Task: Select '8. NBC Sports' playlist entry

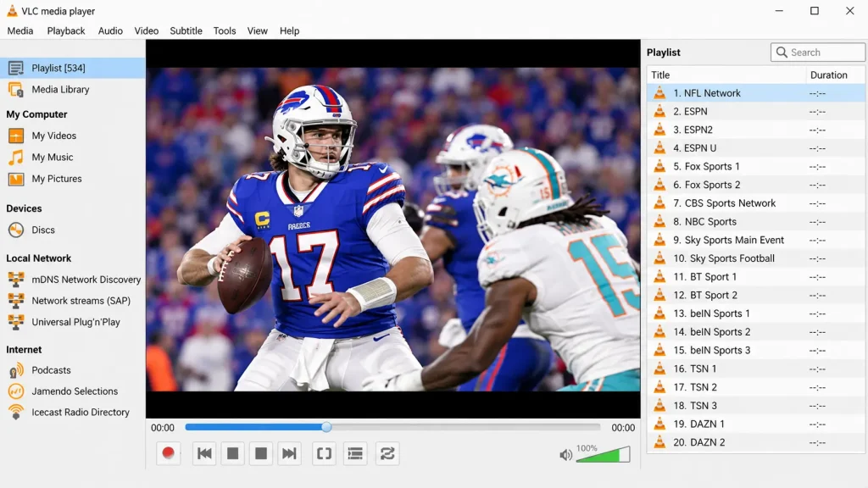Action: point(755,222)
